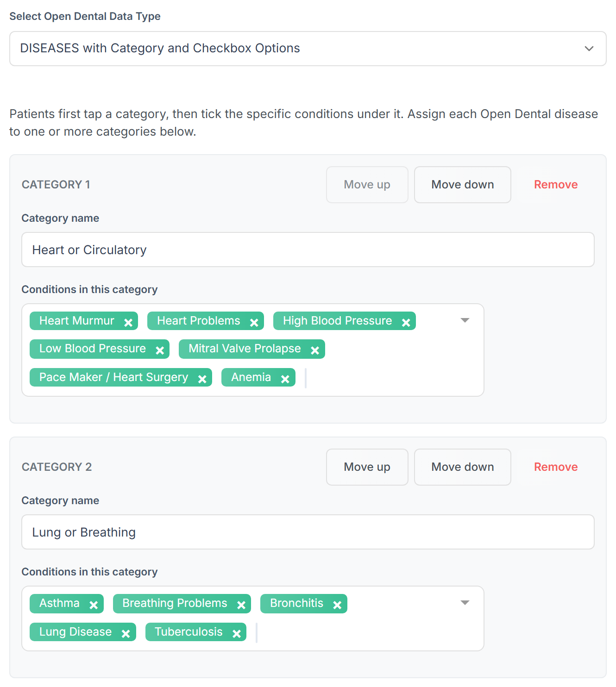Remove the Lung Disease tag

[126, 634]
